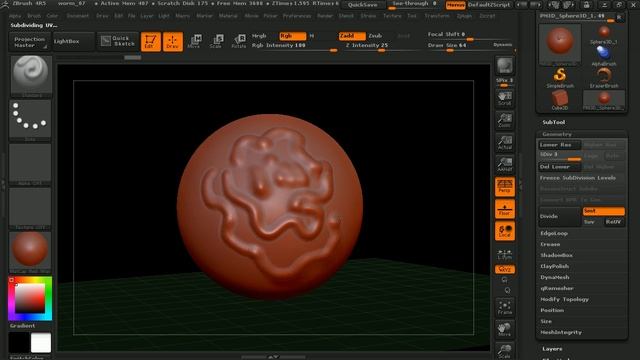Open the Dots stroke selector
The height and width of the screenshot is (360, 640).
click(x=30, y=120)
